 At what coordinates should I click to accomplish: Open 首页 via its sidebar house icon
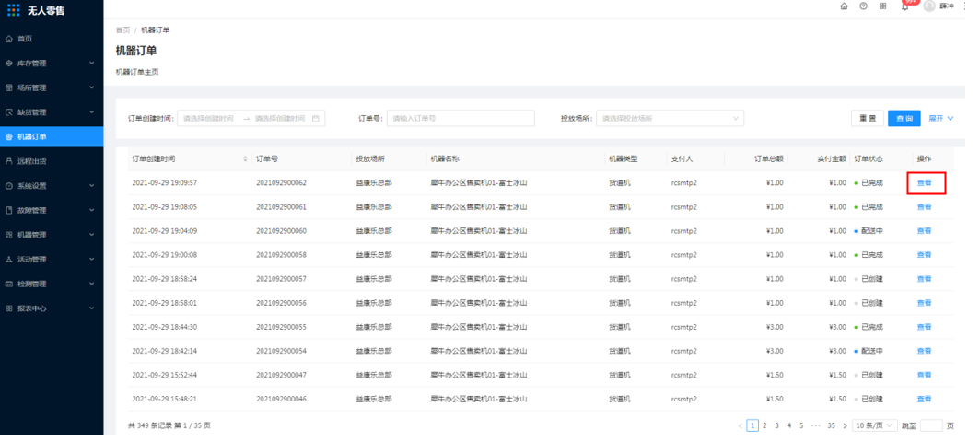pos(9,39)
